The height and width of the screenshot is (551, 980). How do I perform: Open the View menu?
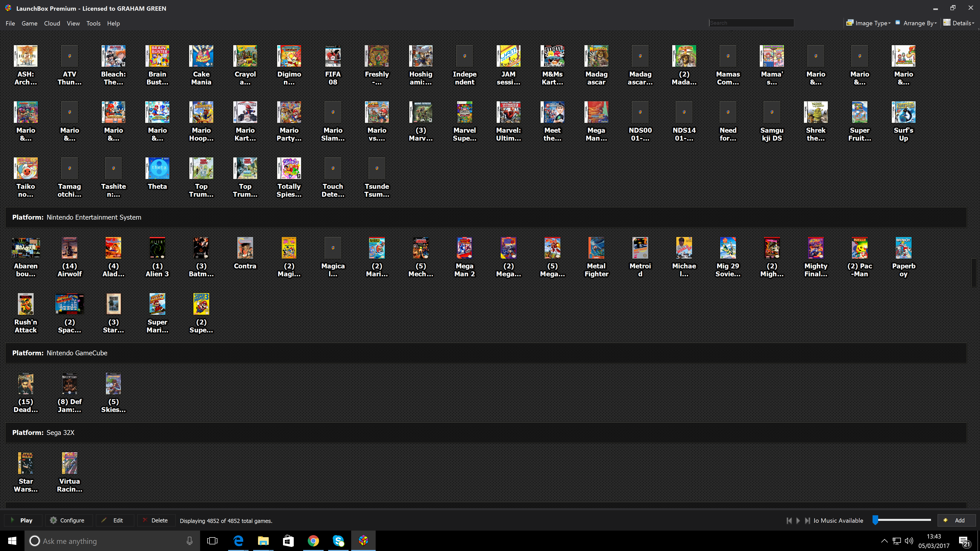(73, 23)
